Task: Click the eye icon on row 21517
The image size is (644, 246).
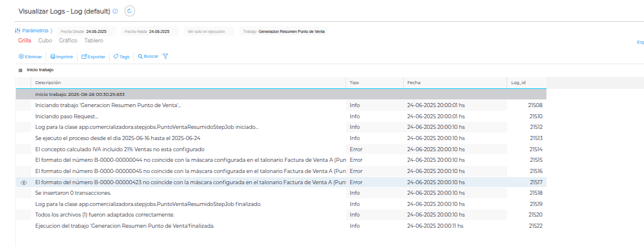Action: click(x=24, y=182)
